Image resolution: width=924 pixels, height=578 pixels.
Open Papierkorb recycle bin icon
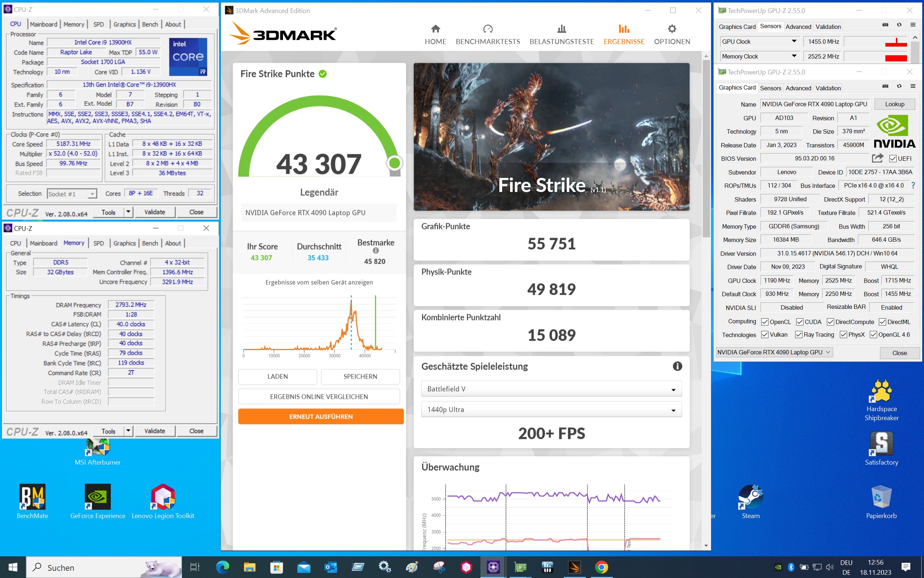coord(881,501)
